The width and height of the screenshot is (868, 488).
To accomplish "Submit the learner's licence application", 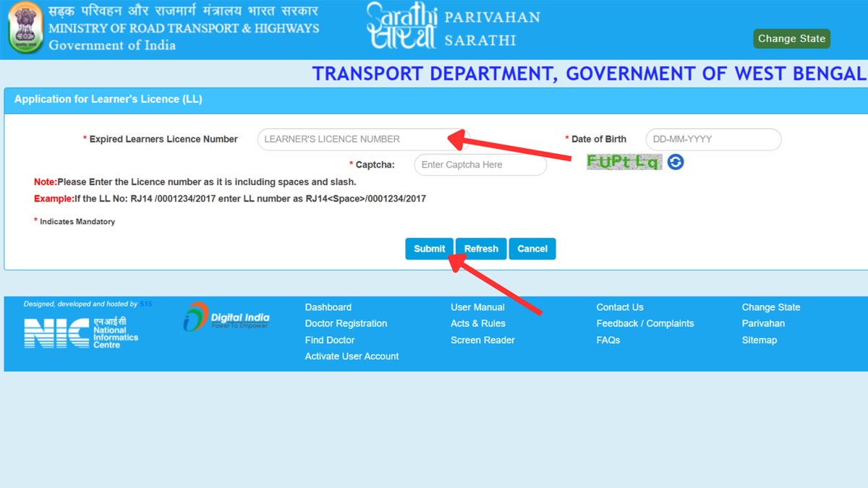I will coord(429,248).
